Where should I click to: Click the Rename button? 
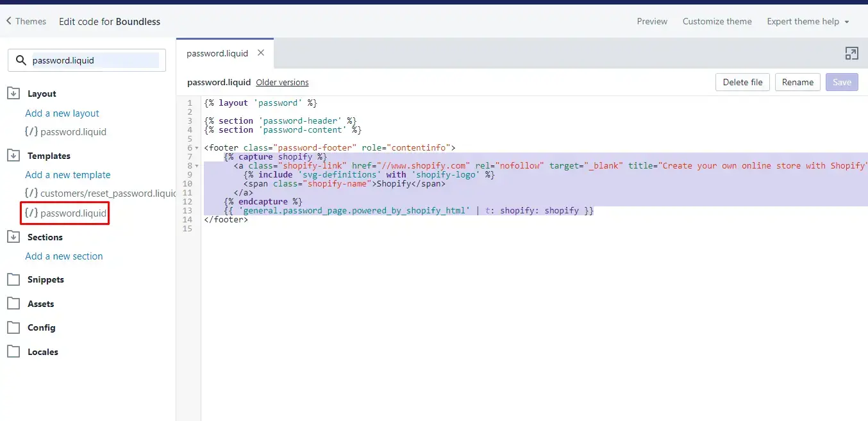point(797,82)
